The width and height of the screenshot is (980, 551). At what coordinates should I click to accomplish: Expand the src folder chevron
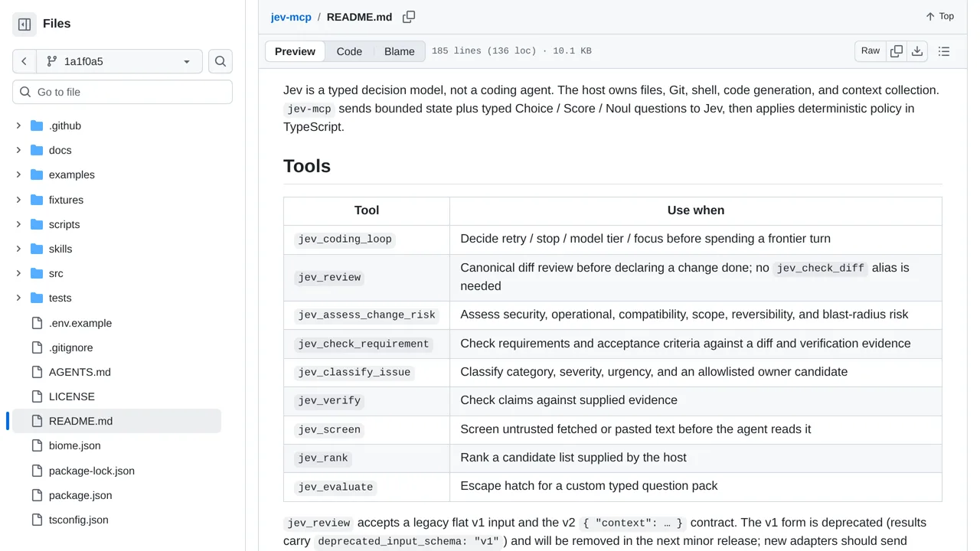18,273
